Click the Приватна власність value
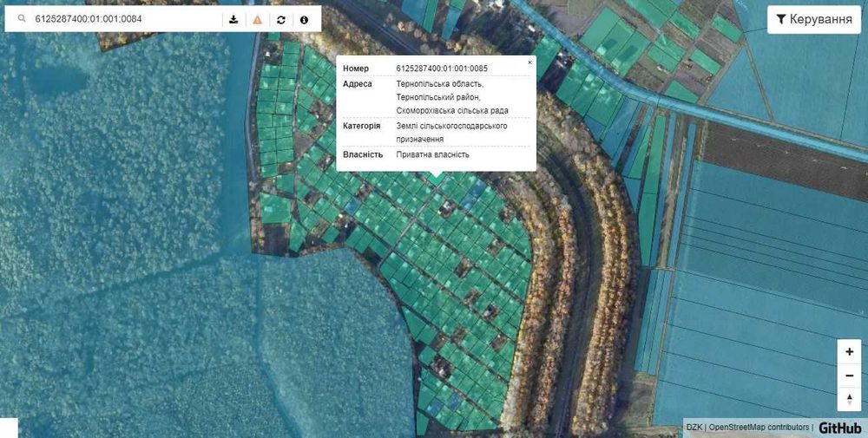This screenshot has width=868, height=438. (x=433, y=155)
